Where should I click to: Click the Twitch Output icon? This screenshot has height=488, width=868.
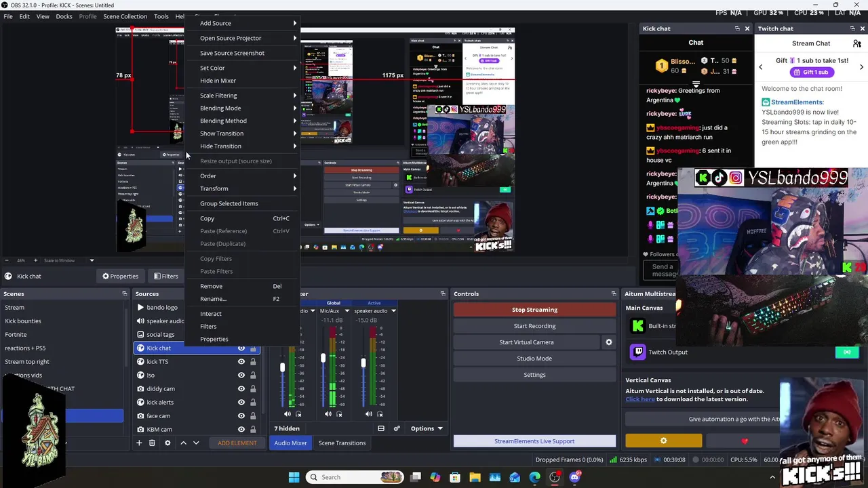click(x=637, y=352)
